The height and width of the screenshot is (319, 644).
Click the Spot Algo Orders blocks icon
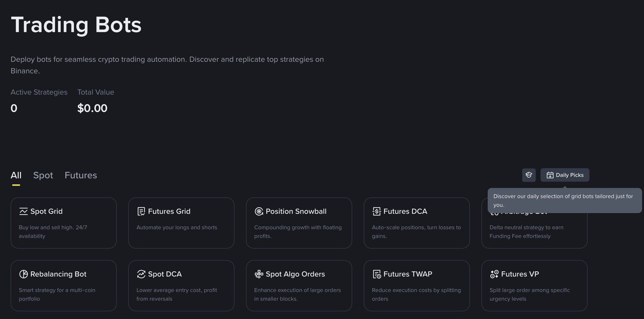pos(259,274)
